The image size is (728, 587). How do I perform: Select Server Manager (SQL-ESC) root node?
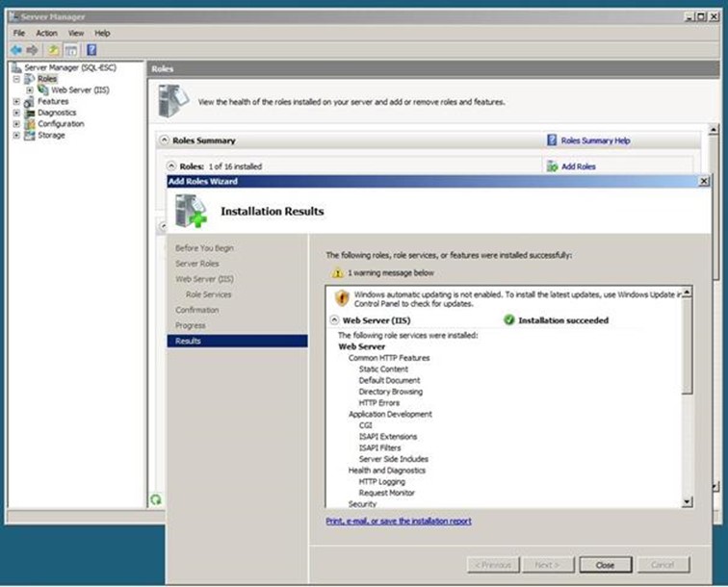click(x=70, y=67)
